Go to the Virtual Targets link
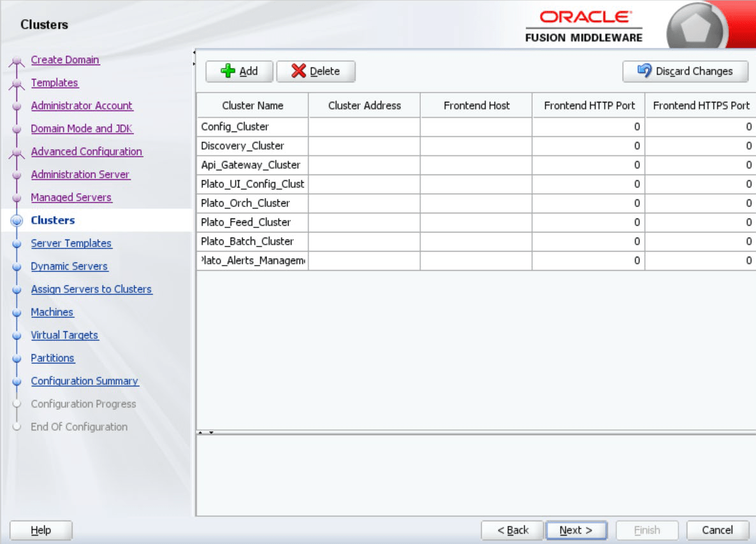The image size is (756, 544). coord(64,335)
